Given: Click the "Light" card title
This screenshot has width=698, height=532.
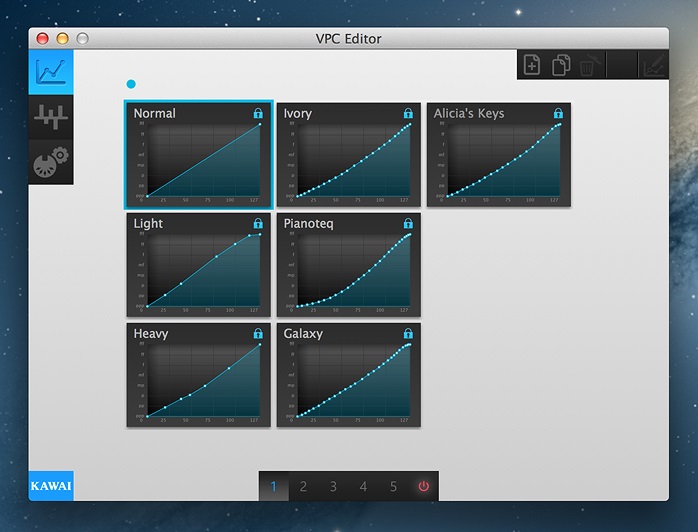Looking at the screenshot, I should [148, 223].
